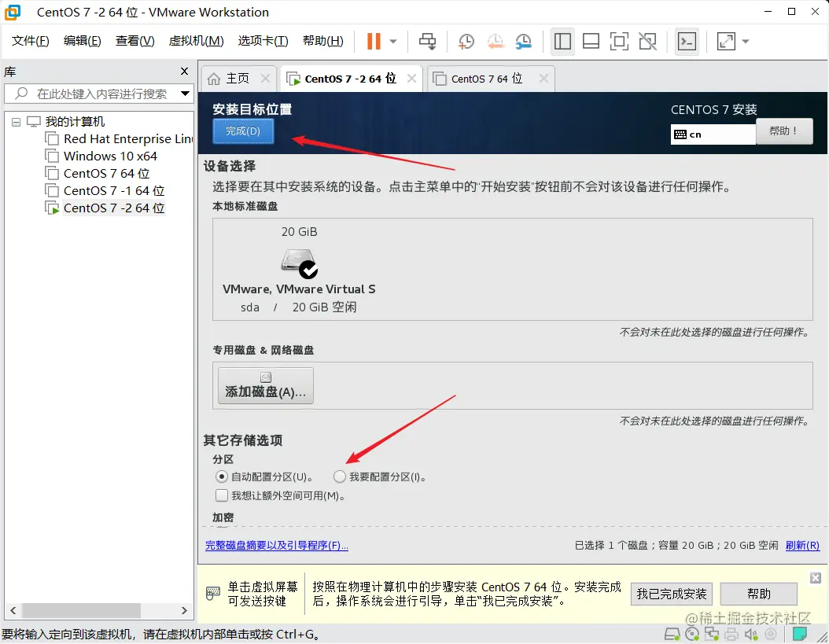
Task: Click the 我已完成安装 button
Action: [672, 594]
